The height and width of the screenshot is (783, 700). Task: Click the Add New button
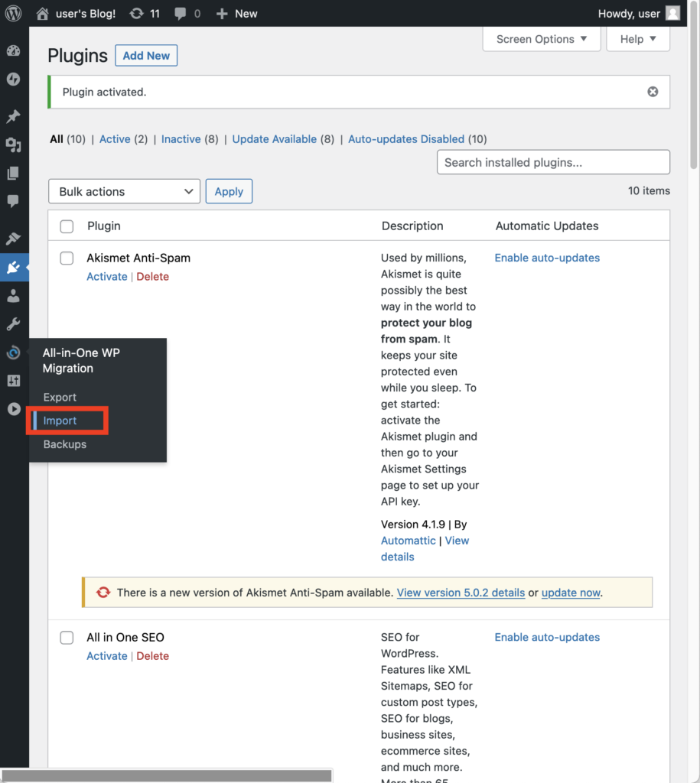(x=146, y=55)
